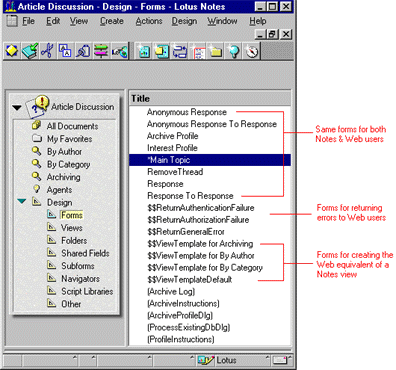
Task: Click the Lotus checkmark icon in status bar
Action: pyautogui.click(x=205, y=360)
